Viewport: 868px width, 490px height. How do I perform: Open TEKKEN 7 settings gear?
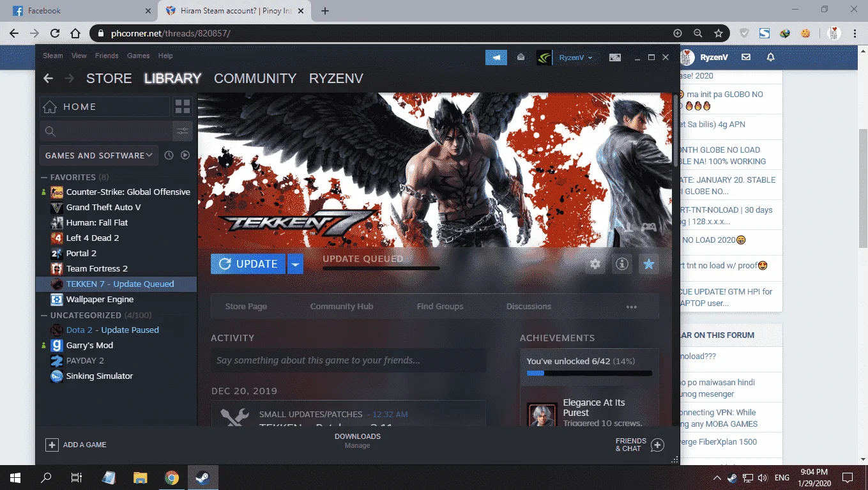[595, 264]
